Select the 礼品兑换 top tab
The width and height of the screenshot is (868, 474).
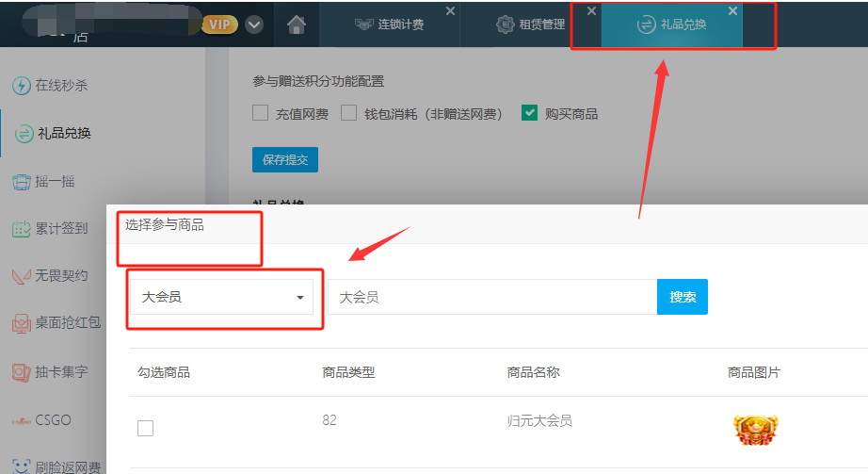pyautogui.click(x=671, y=25)
